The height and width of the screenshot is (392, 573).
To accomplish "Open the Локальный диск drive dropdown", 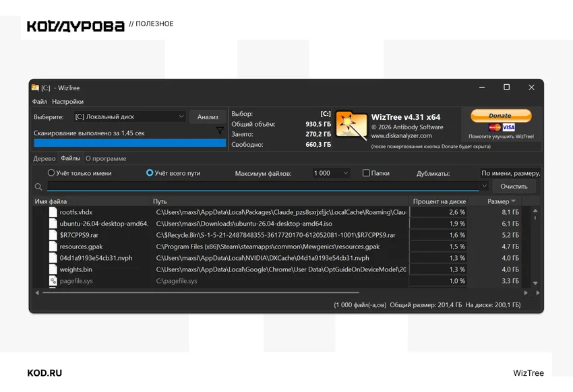I will point(129,117).
